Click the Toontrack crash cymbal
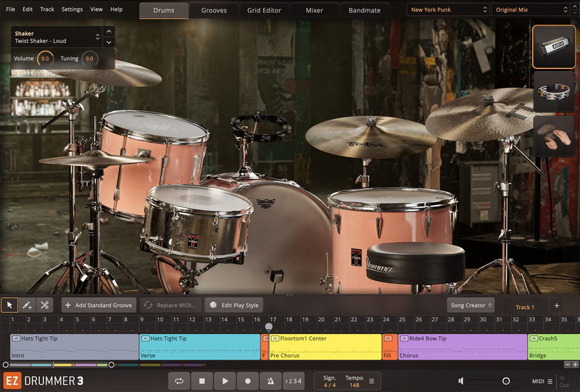580x392 pixels. click(371, 137)
